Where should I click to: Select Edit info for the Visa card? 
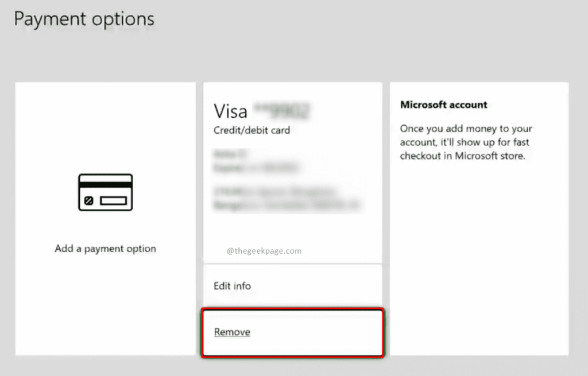coord(232,285)
